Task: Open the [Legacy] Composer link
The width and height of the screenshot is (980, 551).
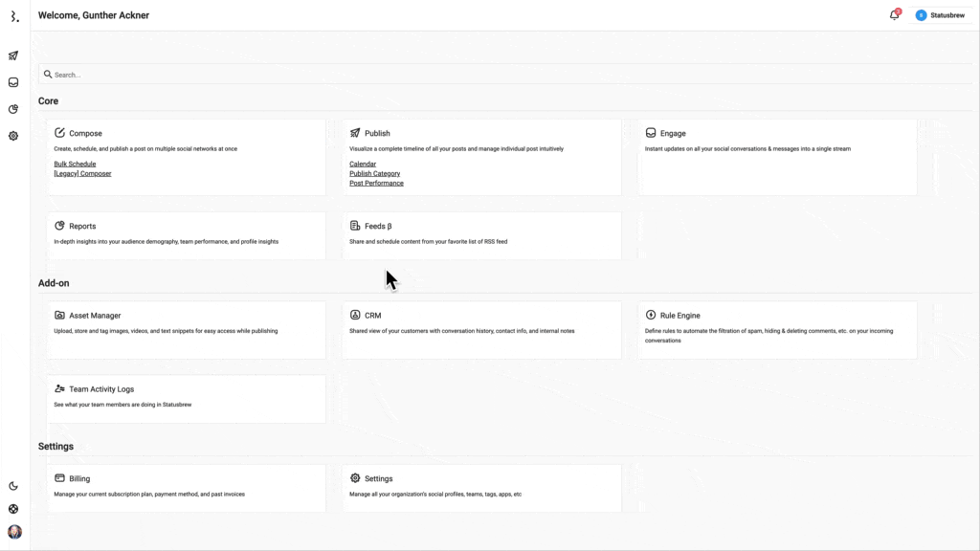Action: click(82, 173)
